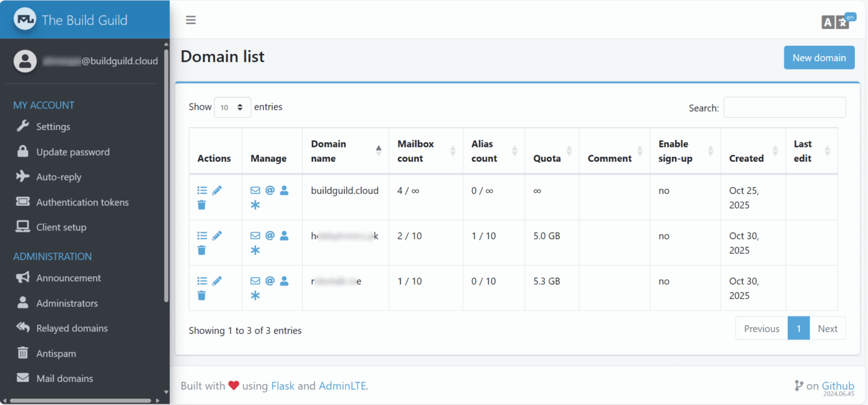Expand the Show entries count dropdown
Image resolution: width=868 pixels, height=405 pixels.
(232, 107)
